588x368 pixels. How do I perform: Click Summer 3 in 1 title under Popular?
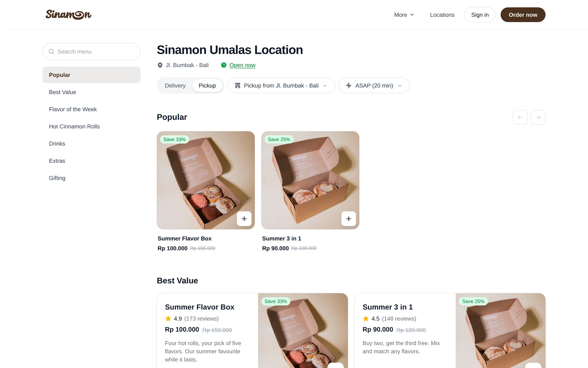(x=282, y=239)
